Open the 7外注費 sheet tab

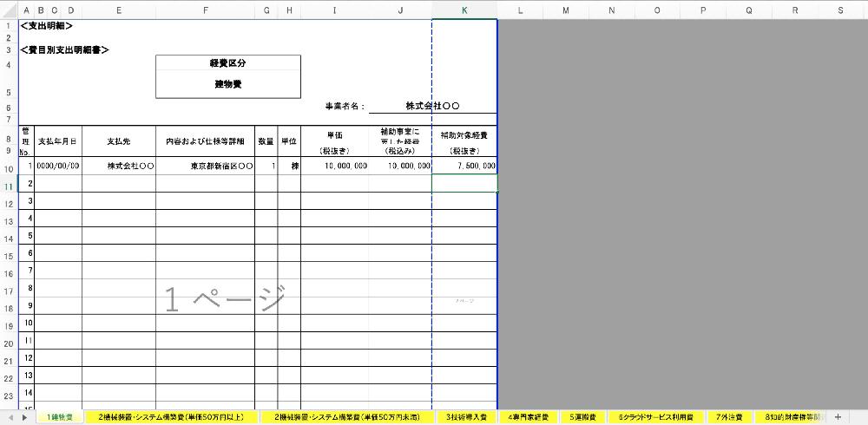click(729, 416)
